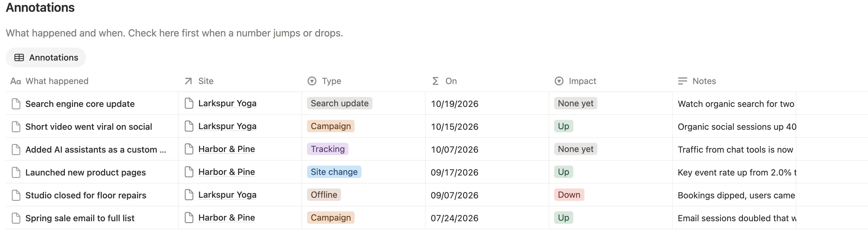Click page icon beside Short video went viral
Image resolution: width=868 pixels, height=241 pixels.
pyautogui.click(x=16, y=127)
